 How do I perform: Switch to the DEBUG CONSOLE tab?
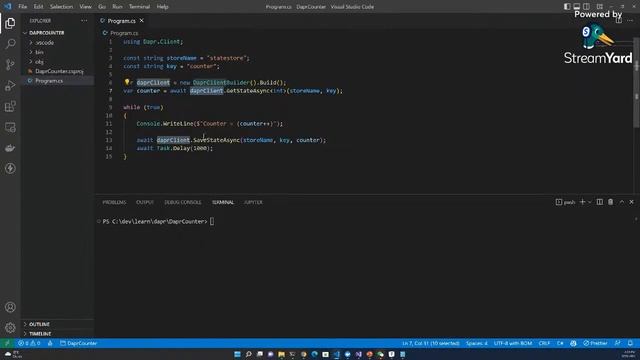(x=183, y=202)
